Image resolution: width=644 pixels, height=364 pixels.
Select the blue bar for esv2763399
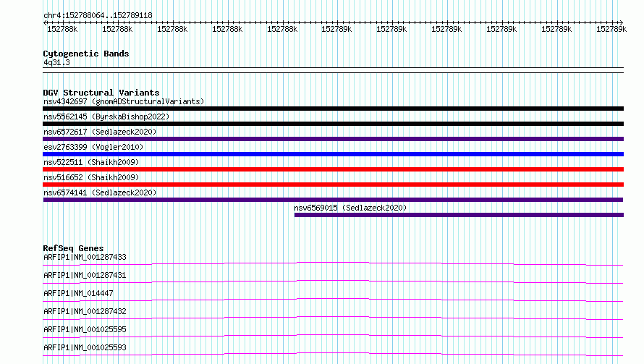[333, 154]
